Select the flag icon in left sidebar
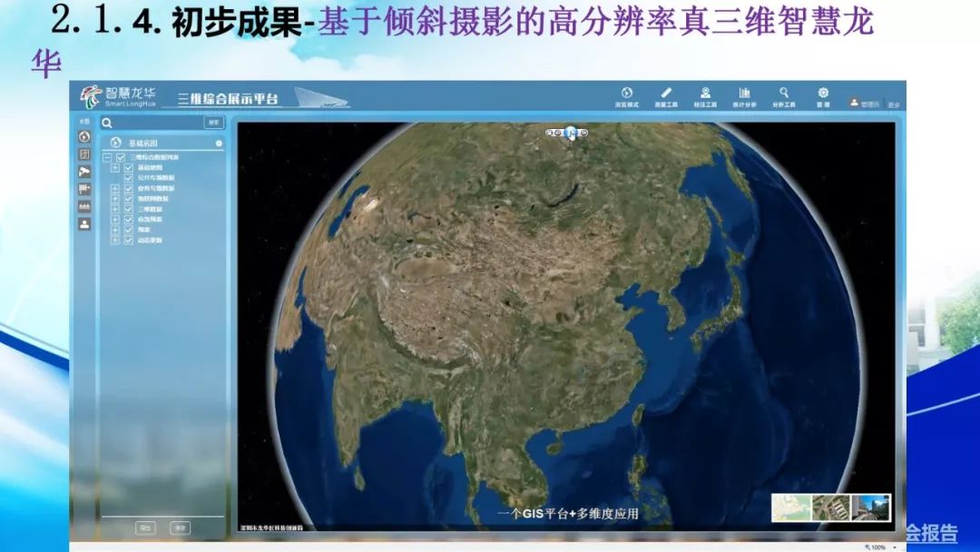 pos(84,189)
